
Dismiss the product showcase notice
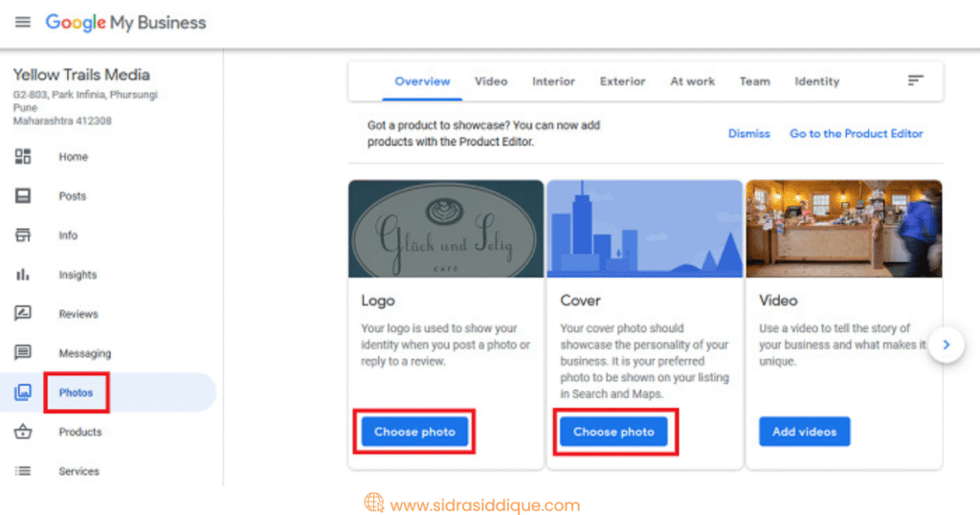point(748,134)
